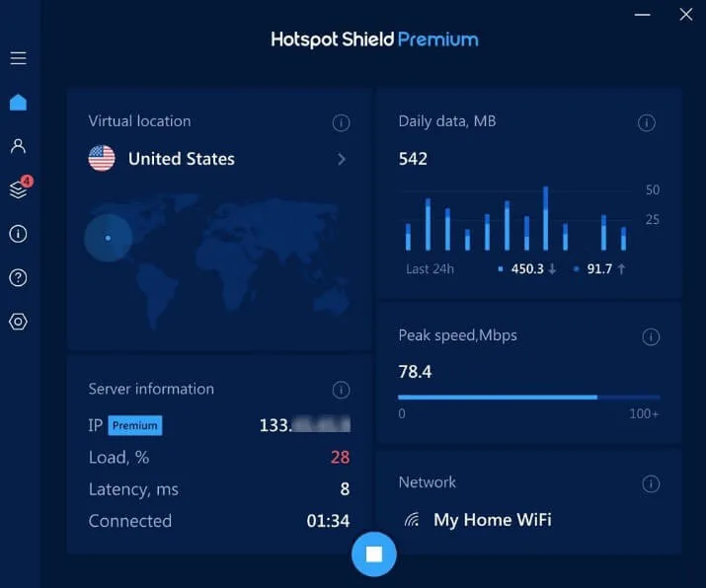The width and height of the screenshot is (706, 588).
Task: Open Settings hexagon gear icon
Action: point(18,322)
